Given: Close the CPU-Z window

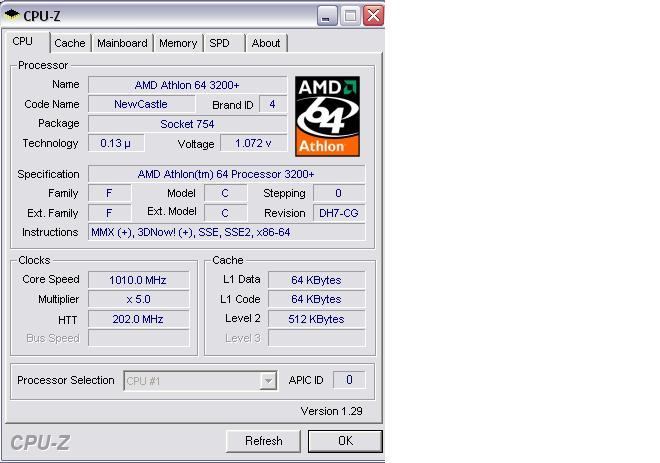Looking at the screenshot, I should pyautogui.click(x=373, y=16).
